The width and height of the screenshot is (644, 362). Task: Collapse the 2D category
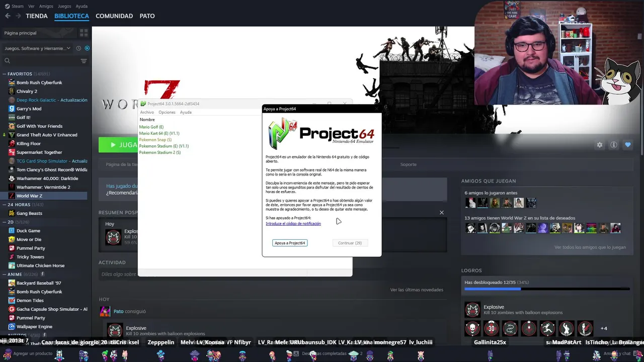[5, 222]
